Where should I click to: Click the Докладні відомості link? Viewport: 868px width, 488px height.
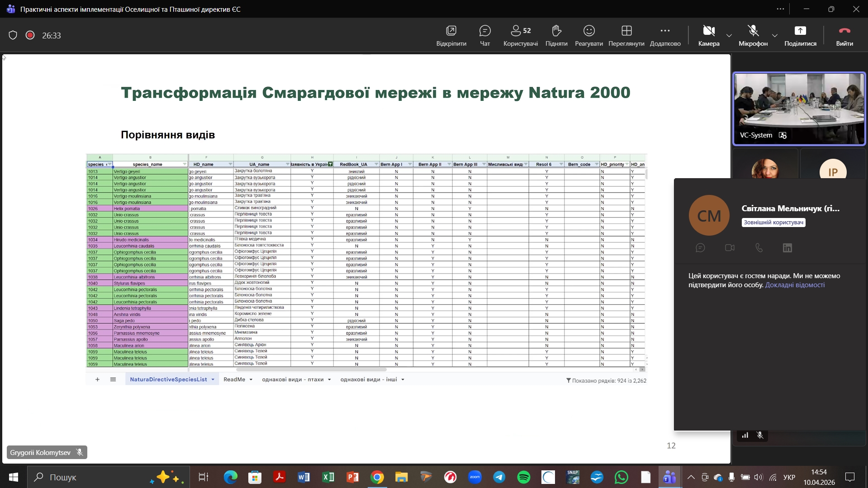pos(794,285)
